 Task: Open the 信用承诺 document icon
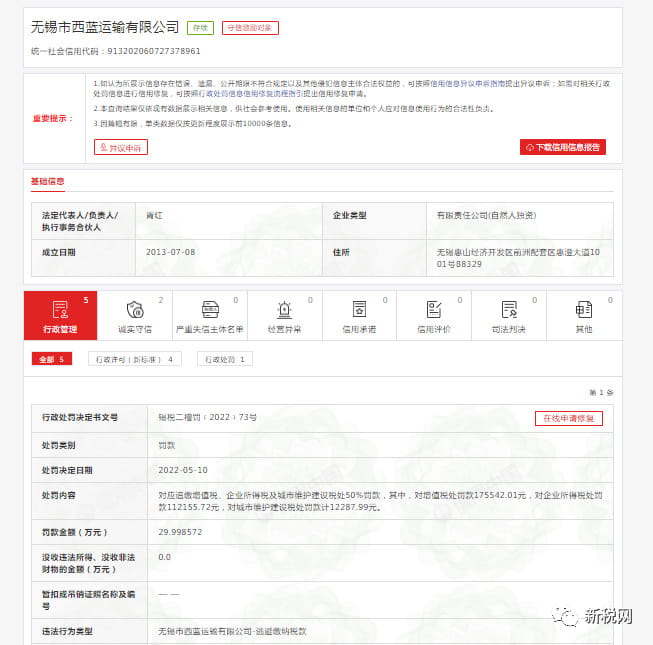(359, 310)
